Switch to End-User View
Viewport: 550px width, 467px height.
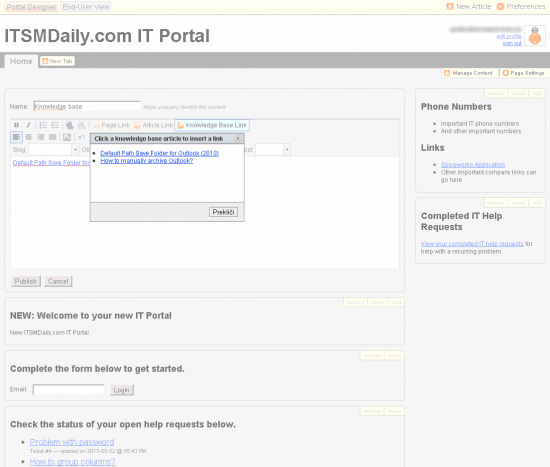pos(86,7)
